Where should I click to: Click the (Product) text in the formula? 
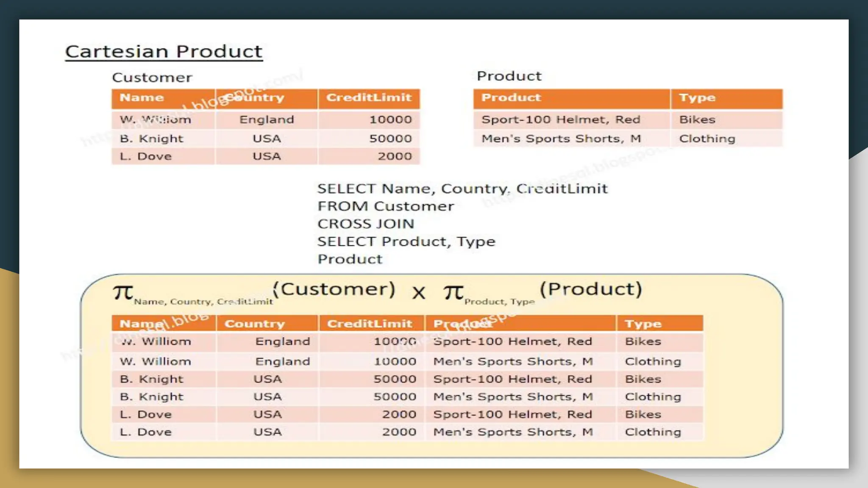(591, 289)
